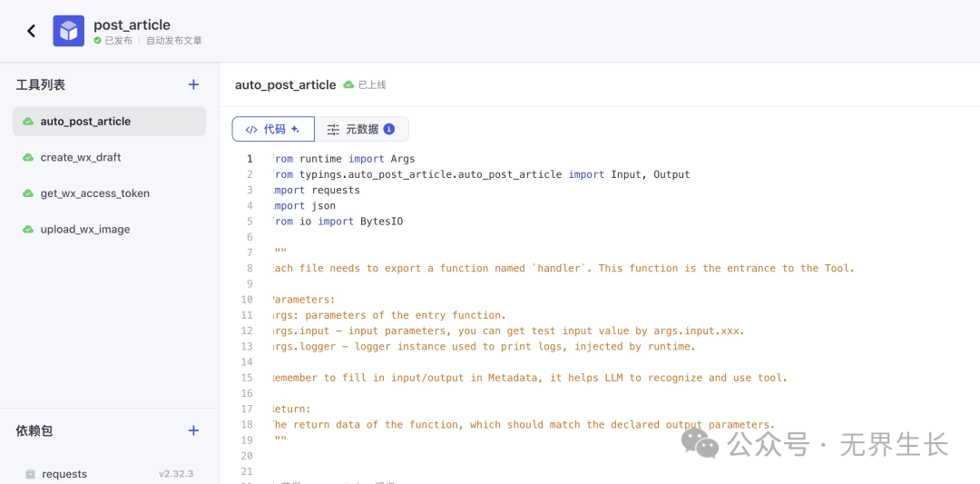The height and width of the screenshot is (484, 980).
Task: Click cloud icon beside upload_wx_image
Action: coord(28,230)
